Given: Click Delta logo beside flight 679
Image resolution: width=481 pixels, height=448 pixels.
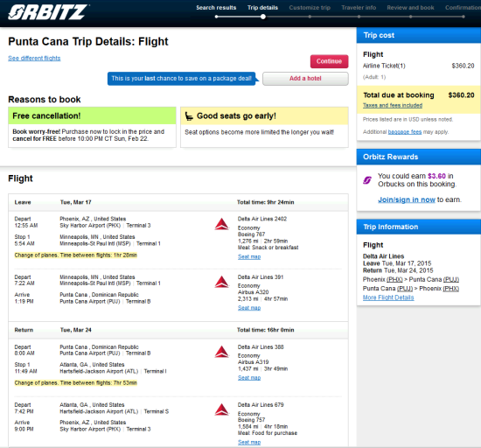Looking at the screenshot, I should pyautogui.click(x=221, y=410).
